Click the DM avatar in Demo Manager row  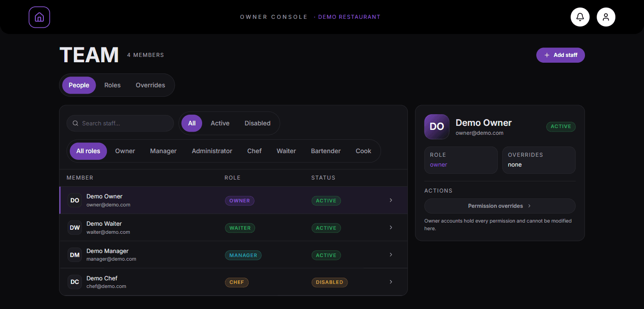[x=75, y=255]
